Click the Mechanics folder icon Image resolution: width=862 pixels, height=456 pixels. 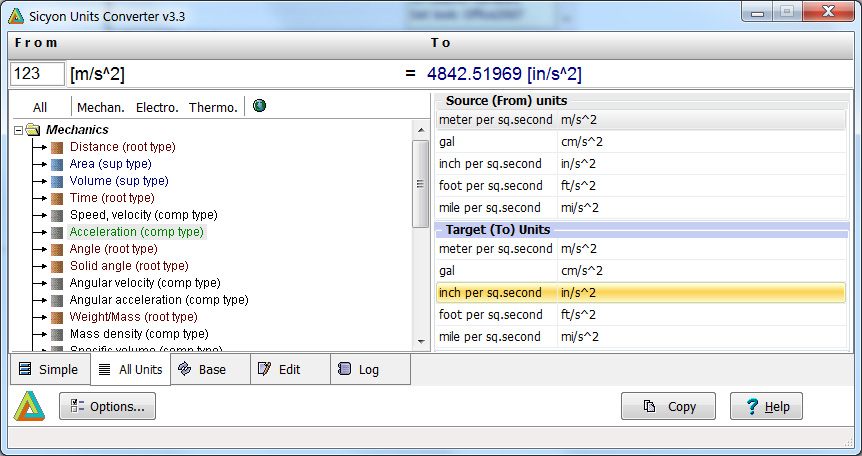coord(33,130)
